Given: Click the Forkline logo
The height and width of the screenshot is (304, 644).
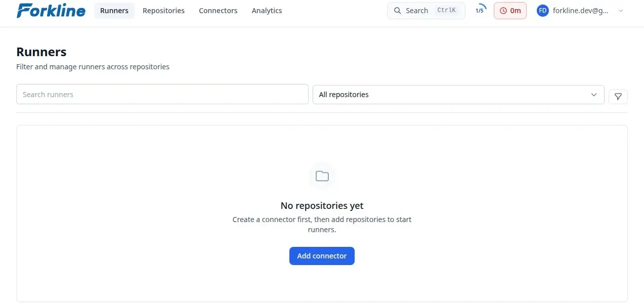Looking at the screenshot, I should [x=51, y=10].
